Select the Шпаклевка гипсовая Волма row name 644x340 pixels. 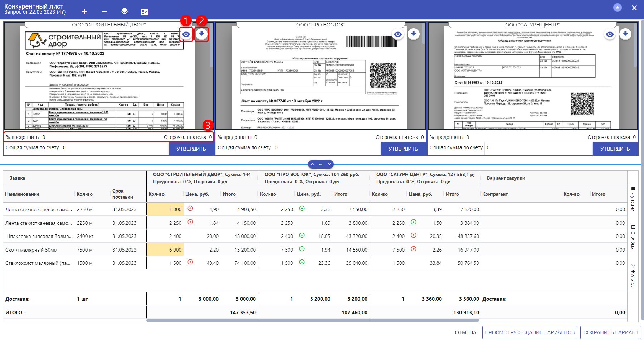coord(39,236)
